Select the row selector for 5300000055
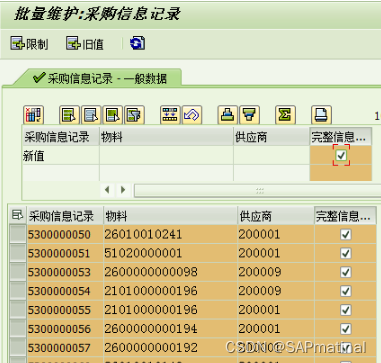Viewport: 381px width, 363px height. point(18,310)
